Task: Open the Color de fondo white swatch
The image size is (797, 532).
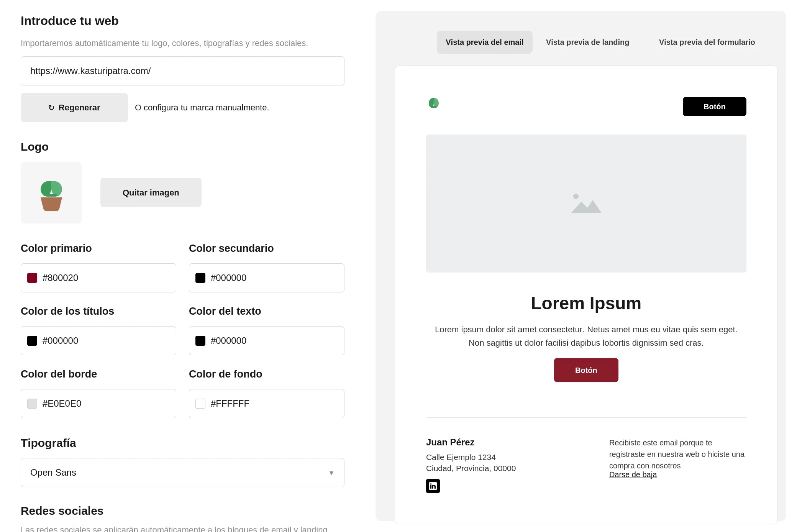Action: [x=200, y=404]
